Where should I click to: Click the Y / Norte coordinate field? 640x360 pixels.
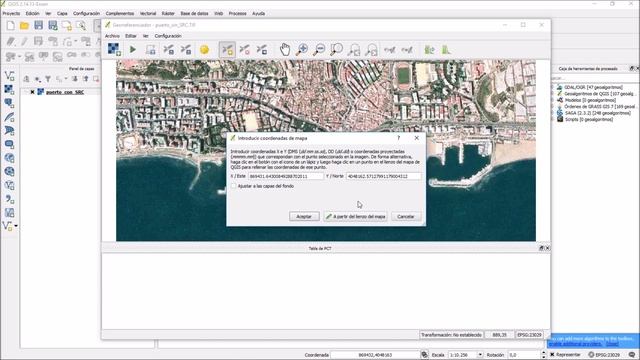(384, 176)
